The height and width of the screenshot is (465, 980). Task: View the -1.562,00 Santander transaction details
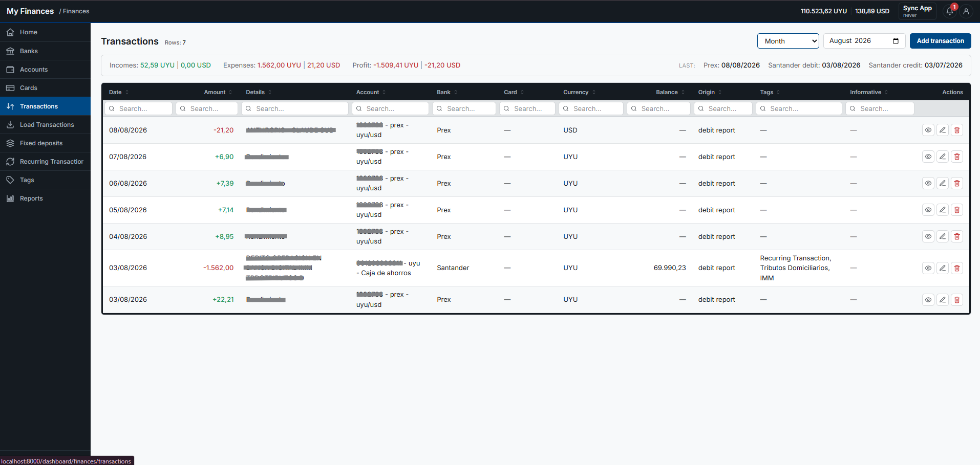928,268
